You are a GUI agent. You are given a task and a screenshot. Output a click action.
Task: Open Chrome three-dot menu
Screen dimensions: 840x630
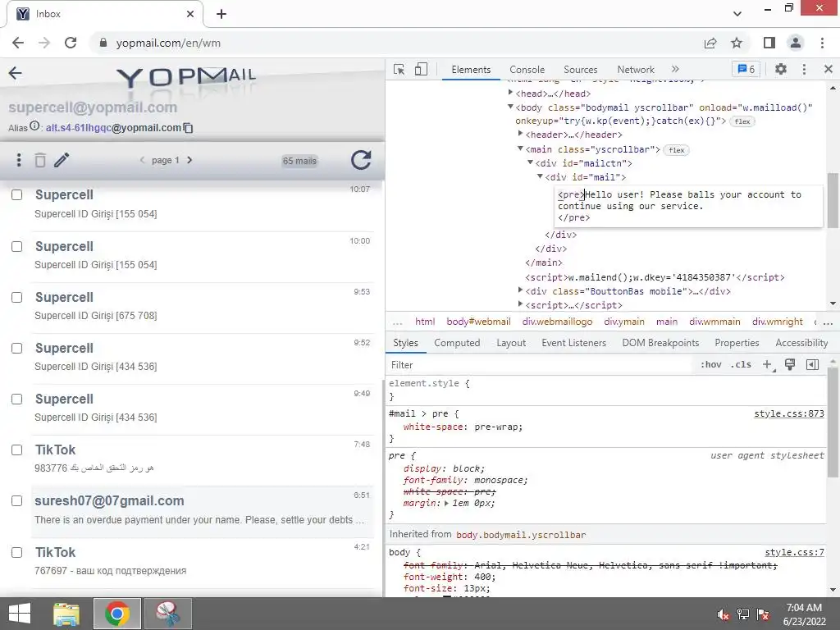tap(822, 43)
